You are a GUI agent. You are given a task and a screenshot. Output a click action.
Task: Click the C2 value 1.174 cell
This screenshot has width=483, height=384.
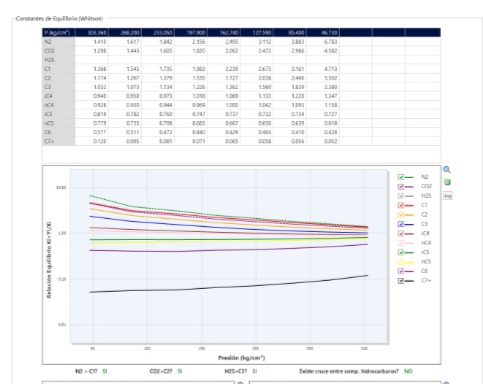(92, 78)
